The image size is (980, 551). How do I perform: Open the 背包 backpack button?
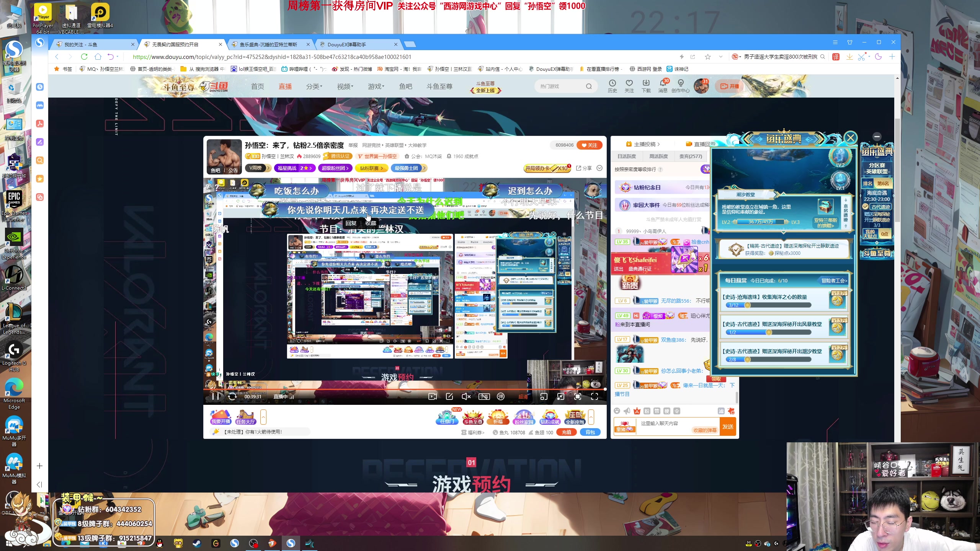tap(590, 432)
